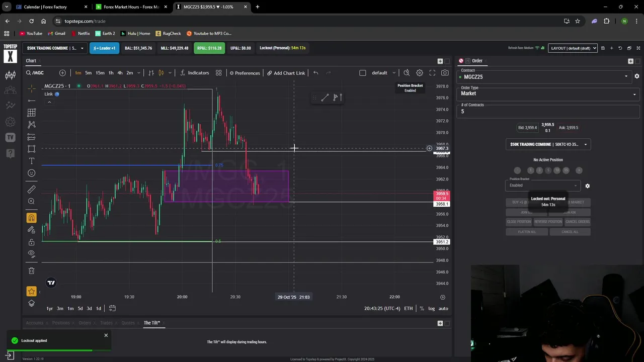Open the Trading Groups people icon

[10, 90]
